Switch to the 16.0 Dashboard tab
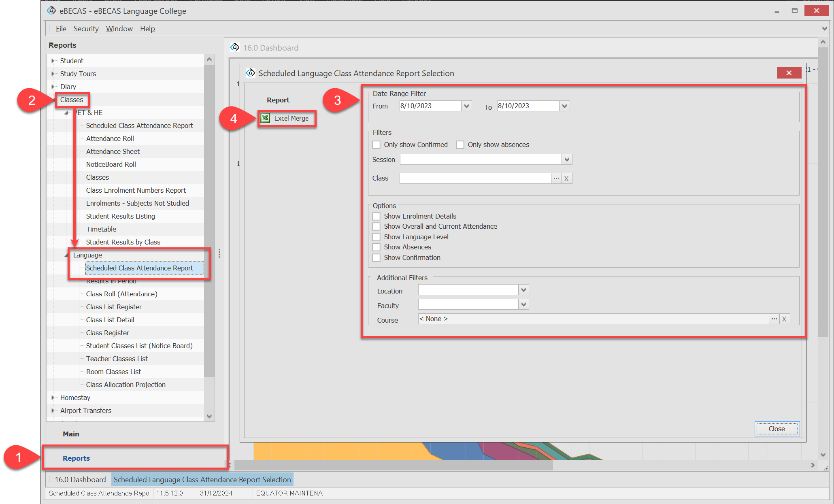834x504 pixels. (x=80, y=480)
